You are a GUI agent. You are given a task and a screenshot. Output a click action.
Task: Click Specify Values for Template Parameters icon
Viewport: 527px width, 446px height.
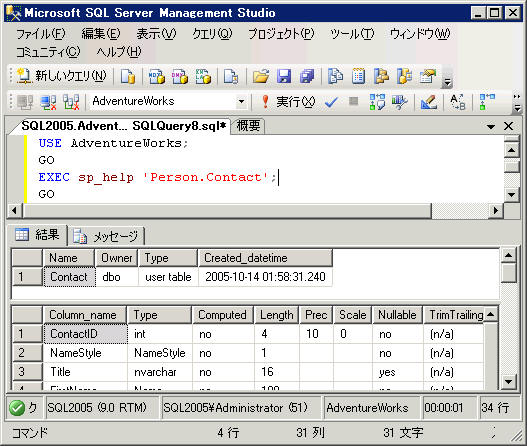pos(457,102)
